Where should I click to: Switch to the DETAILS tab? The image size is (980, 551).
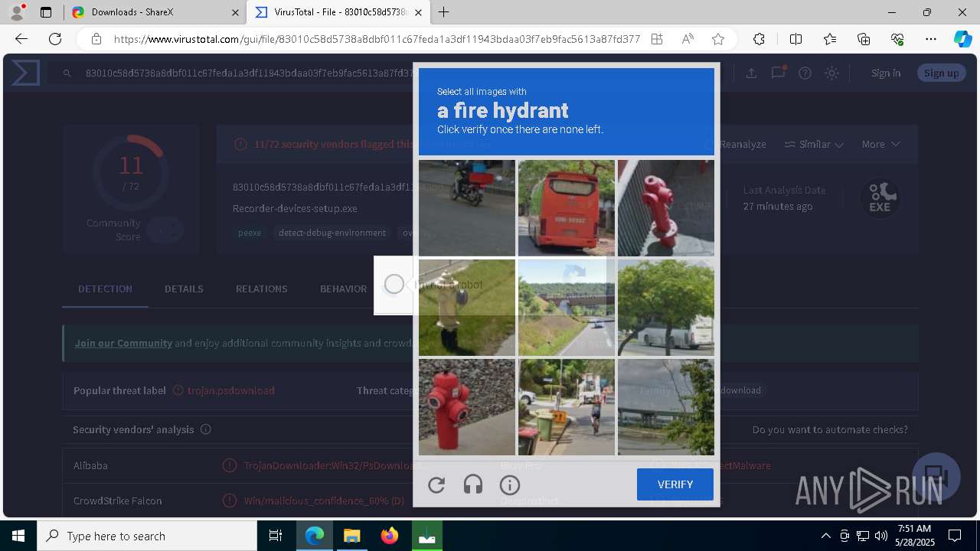pyautogui.click(x=184, y=289)
